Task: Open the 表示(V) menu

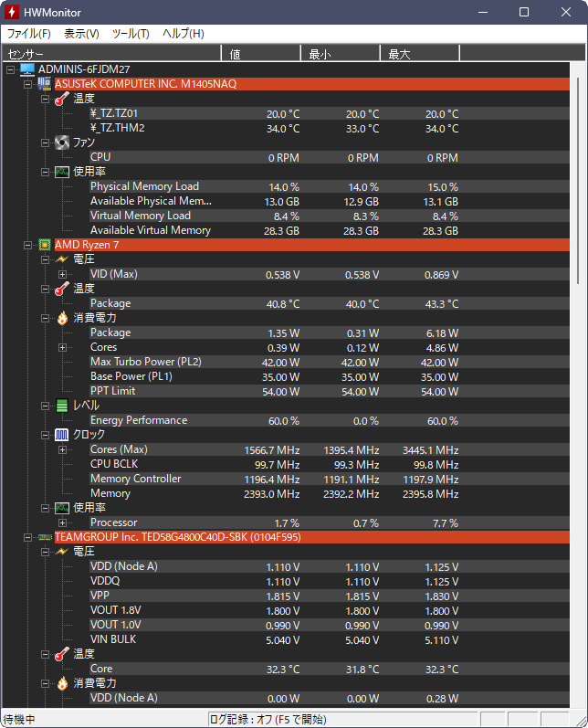Action: [x=81, y=34]
